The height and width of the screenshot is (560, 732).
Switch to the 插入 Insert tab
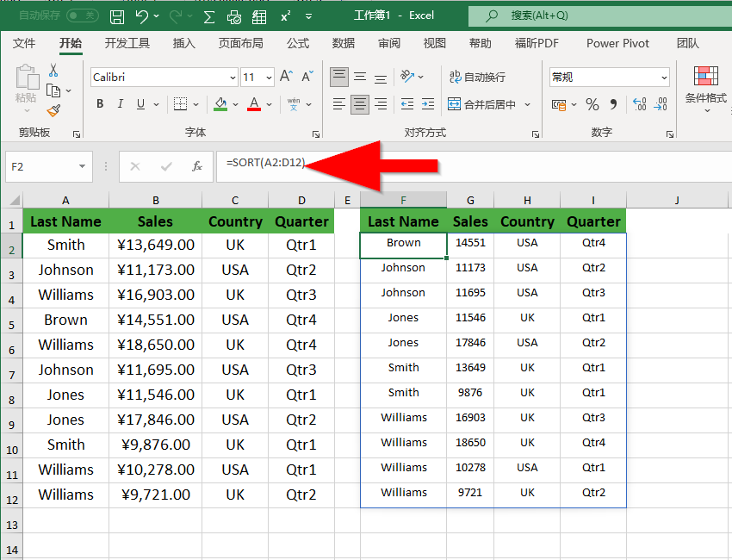[184, 43]
